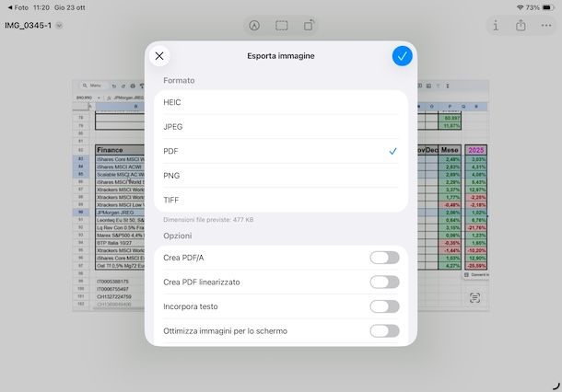Image resolution: width=562 pixels, height=392 pixels.
Task: Tap the dashed selection rectangle icon
Action: click(281, 26)
